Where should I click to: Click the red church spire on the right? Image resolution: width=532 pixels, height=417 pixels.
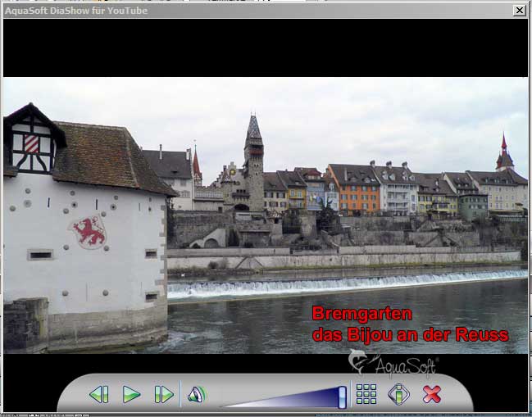coord(503,152)
